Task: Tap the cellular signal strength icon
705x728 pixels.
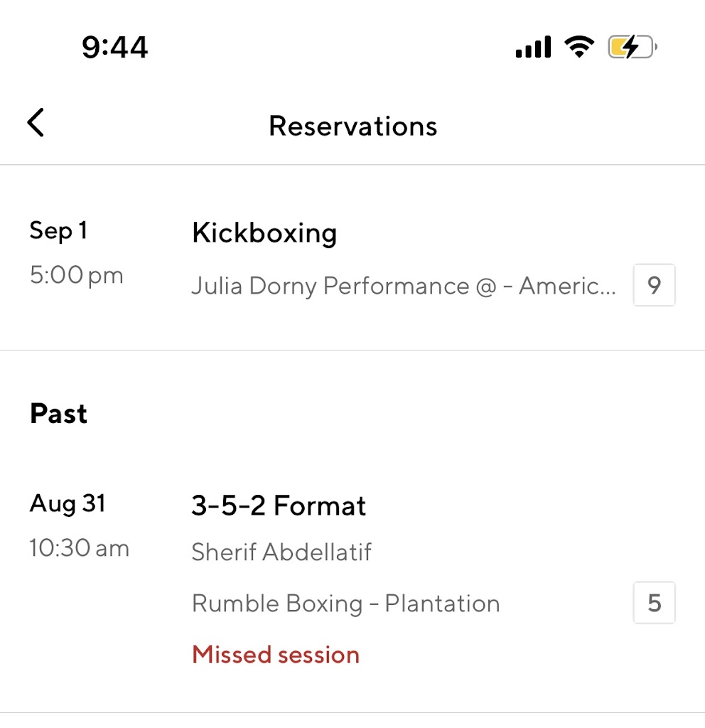Action: (x=533, y=48)
